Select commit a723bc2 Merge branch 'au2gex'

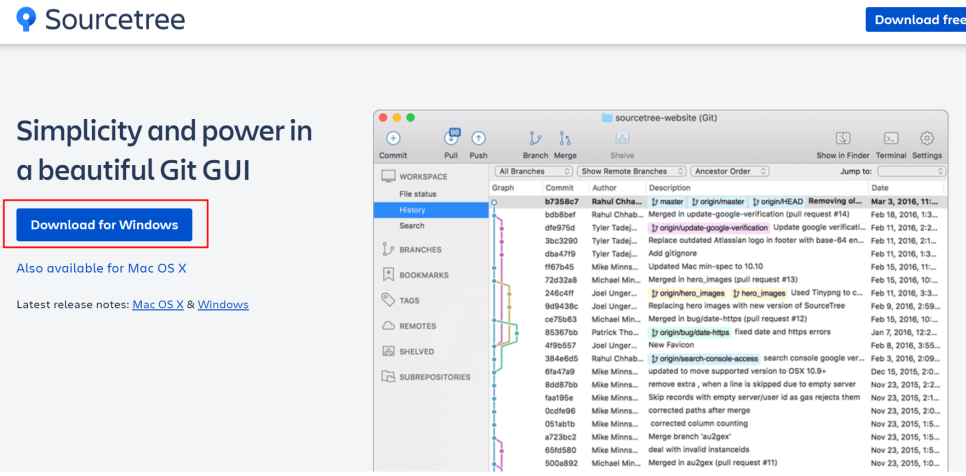coord(717,437)
